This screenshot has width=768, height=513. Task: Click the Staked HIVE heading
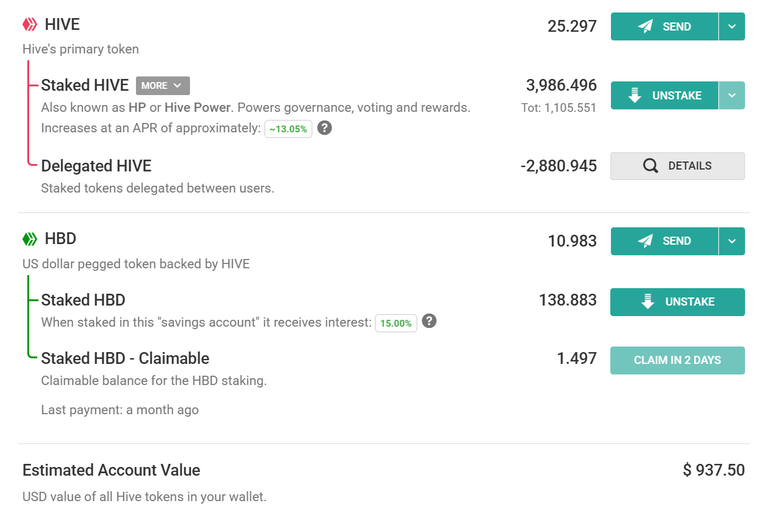point(85,85)
